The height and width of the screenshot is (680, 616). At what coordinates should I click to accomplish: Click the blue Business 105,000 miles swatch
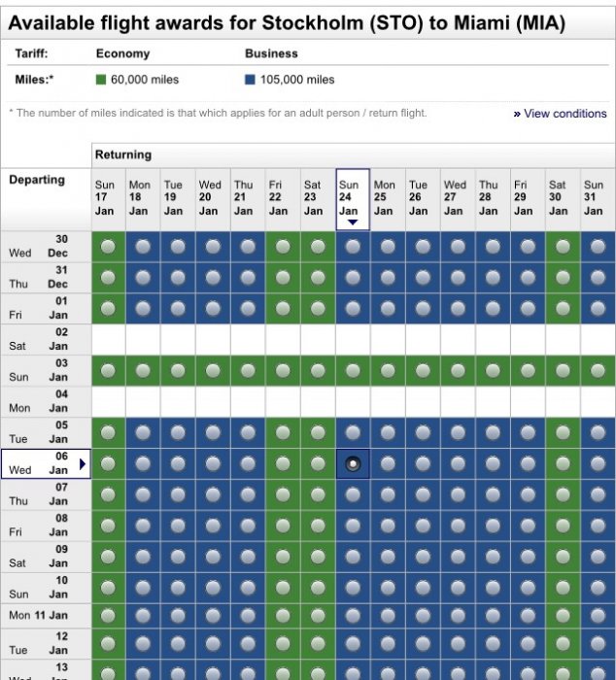pos(251,80)
